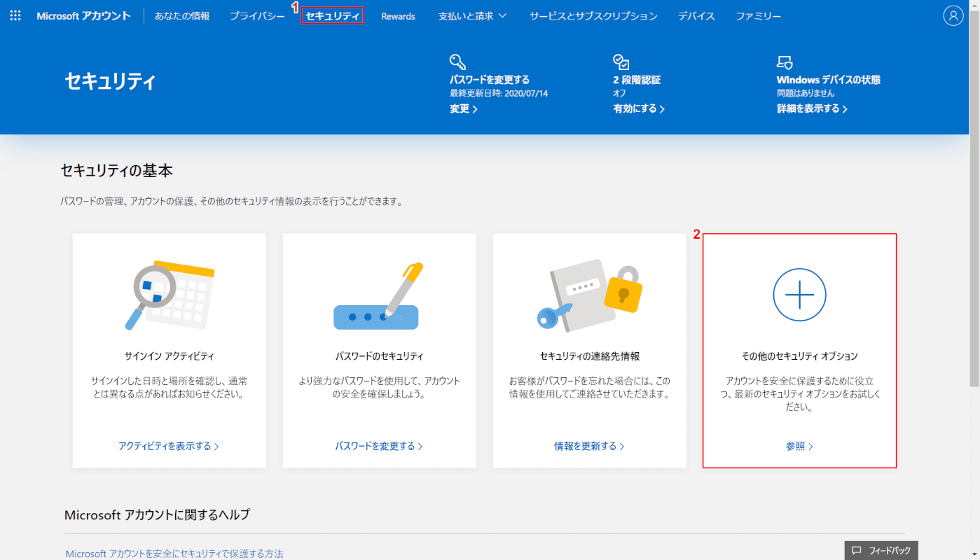Open the ファミリー tab
The image size is (980, 560).
click(758, 15)
